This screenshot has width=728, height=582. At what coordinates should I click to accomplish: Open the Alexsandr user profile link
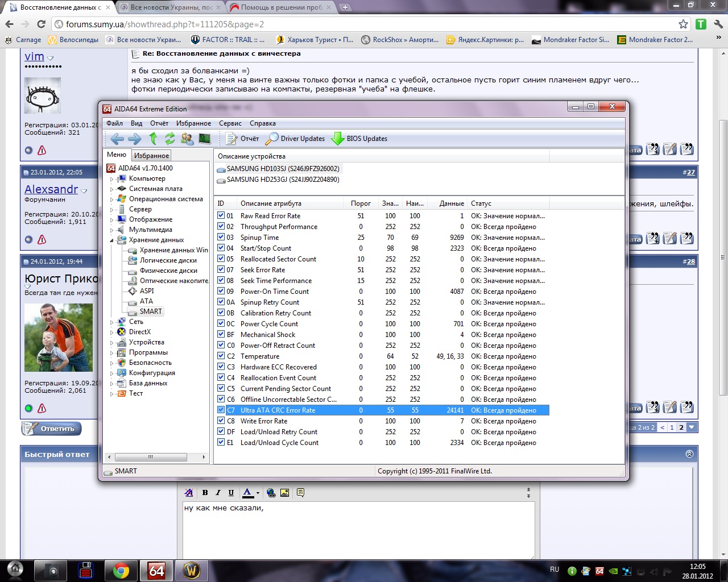pos(51,189)
